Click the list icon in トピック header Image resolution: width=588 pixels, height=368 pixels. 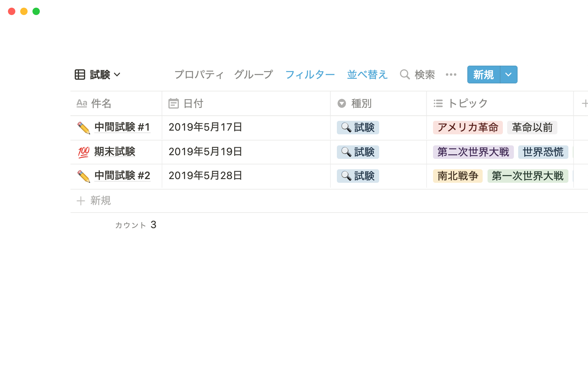(438, 104)
